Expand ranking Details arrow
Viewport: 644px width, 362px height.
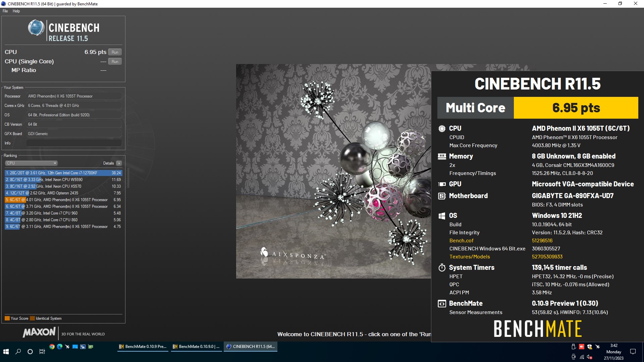pos(119,163)
